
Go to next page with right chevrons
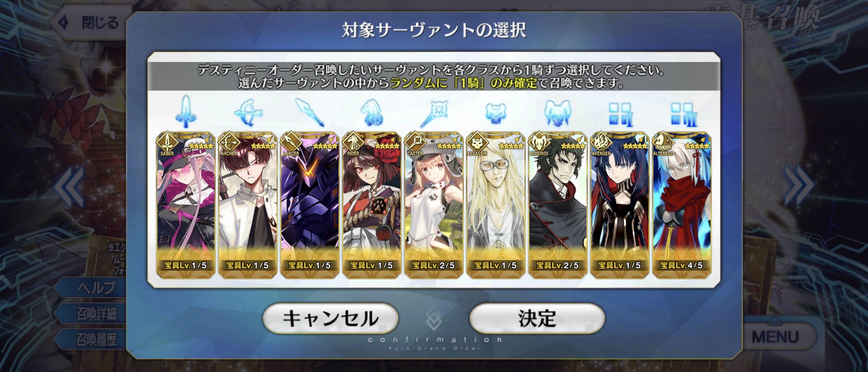799,185
